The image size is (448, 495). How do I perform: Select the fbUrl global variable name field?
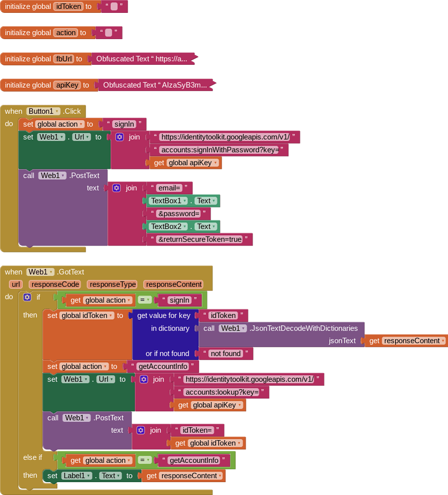pos(63,59)
